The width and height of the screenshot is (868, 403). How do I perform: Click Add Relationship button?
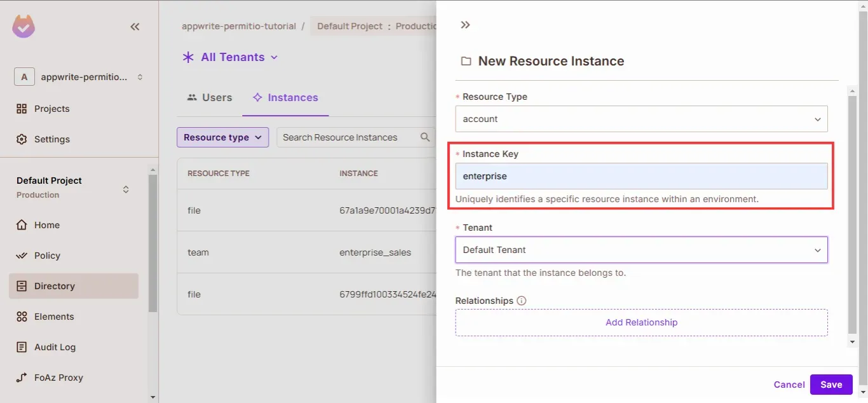[641, 322]
